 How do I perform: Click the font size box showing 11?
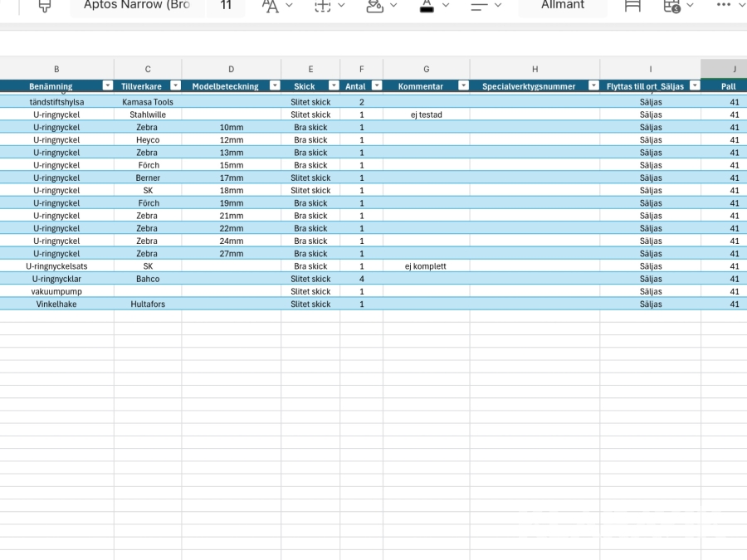pos(226,6)
